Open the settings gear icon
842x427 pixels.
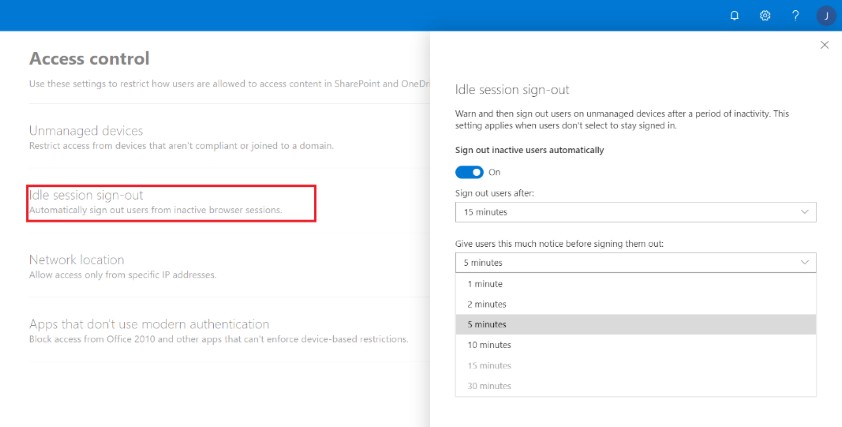[765, 16]
